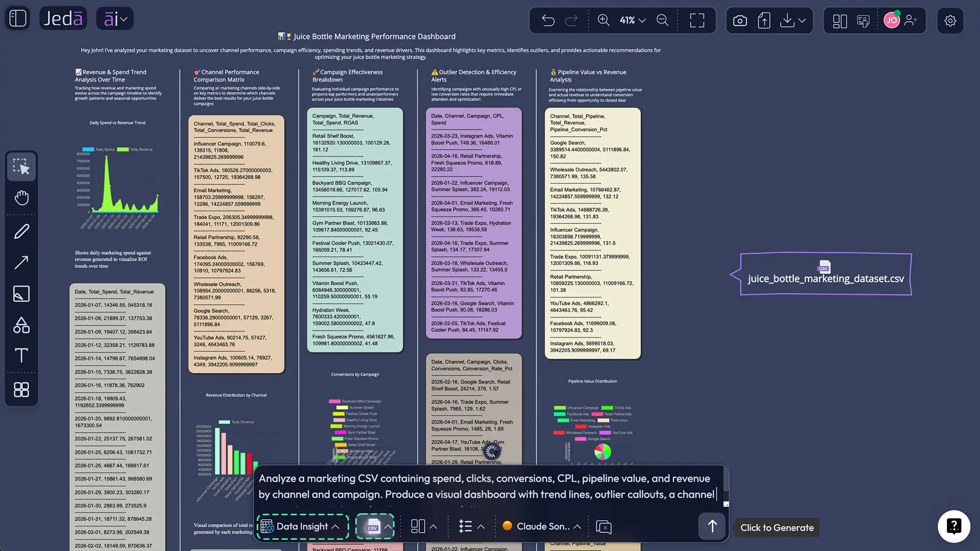The height and width of the screenshot is (551, 980).
Task: Click the download icon
Action: (x=788, y=20)
